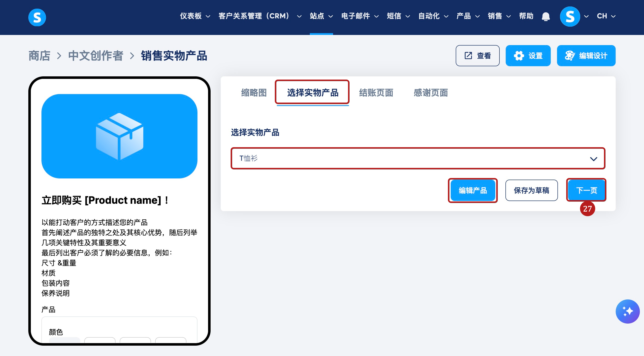Click 编辑设计 palette icon button

[586, 55]
